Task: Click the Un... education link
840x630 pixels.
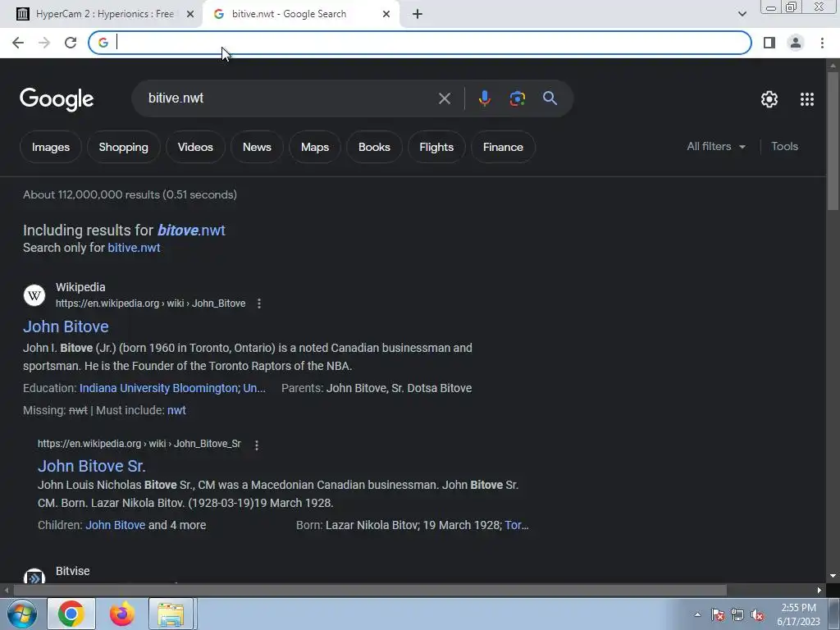Action: coord(254,388)
